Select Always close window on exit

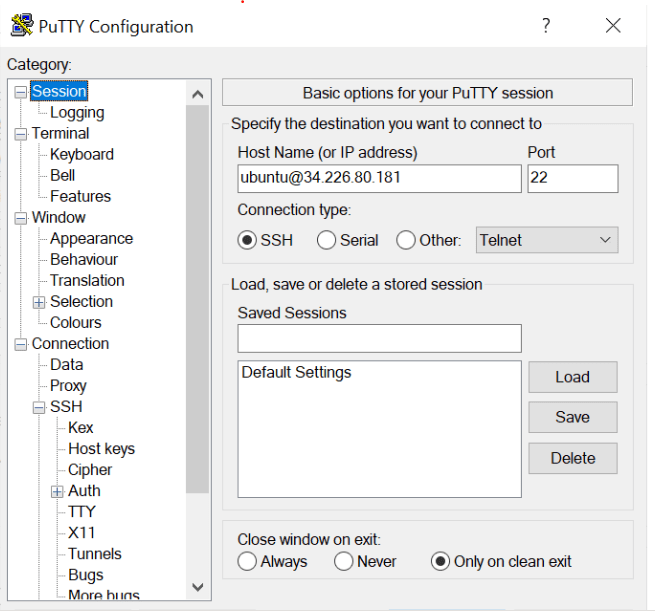coord(248,562)
